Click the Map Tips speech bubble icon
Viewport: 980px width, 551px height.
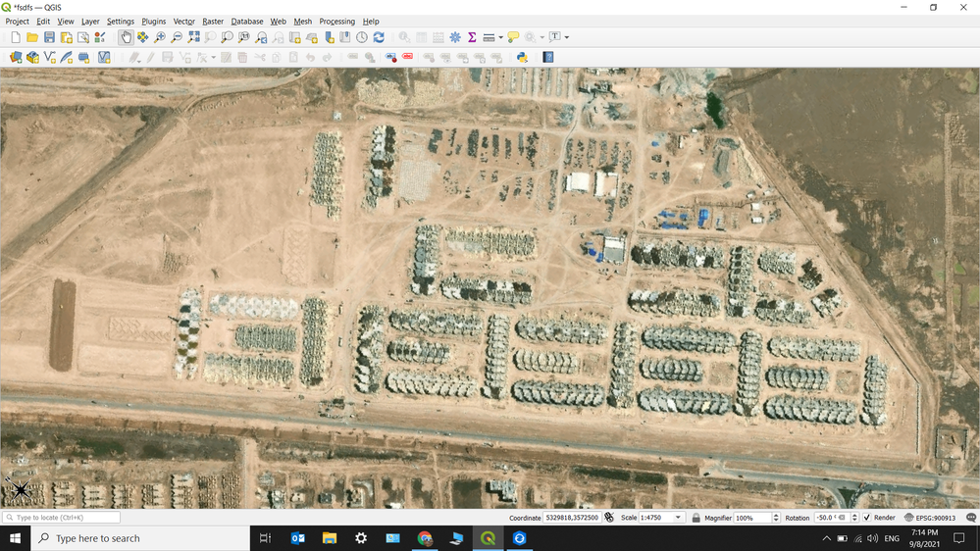pyautogui.click(x=513, y=37)
